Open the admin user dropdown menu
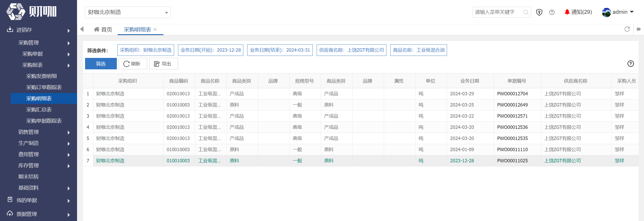This screenshot has width=644, height=221. pos(618,12)
